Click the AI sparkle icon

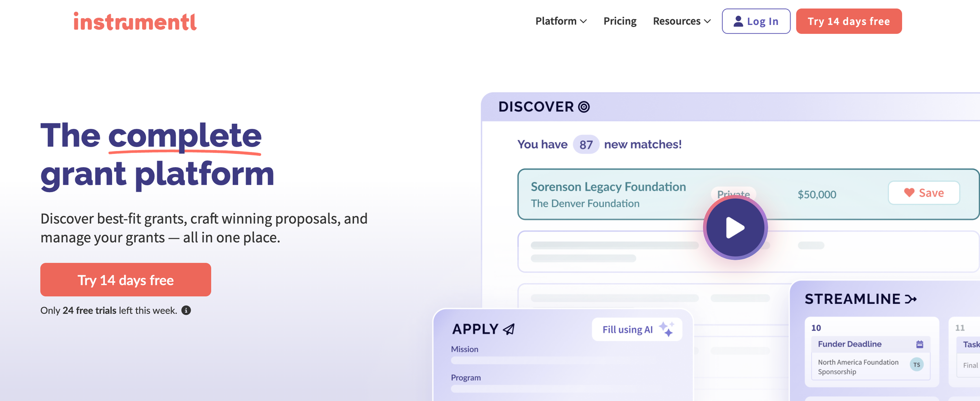666,329
